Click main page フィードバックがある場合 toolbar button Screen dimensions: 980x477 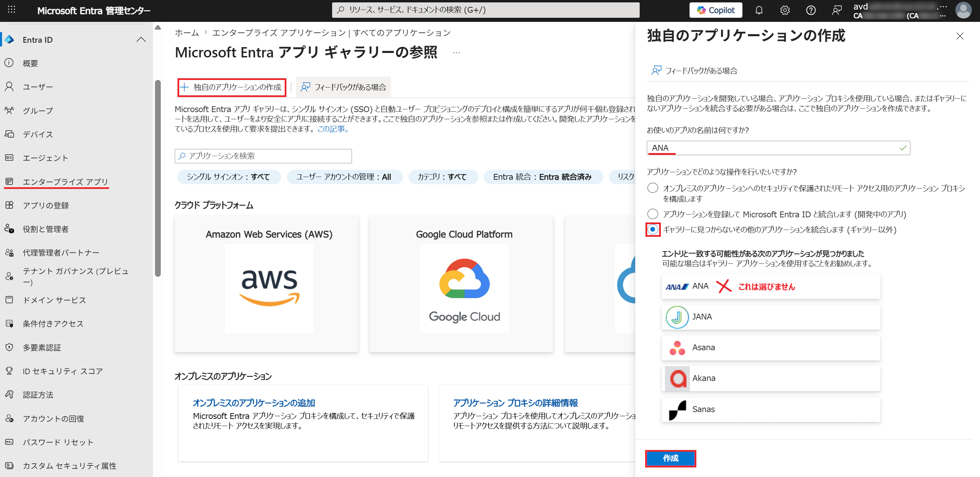coord(343,87)
